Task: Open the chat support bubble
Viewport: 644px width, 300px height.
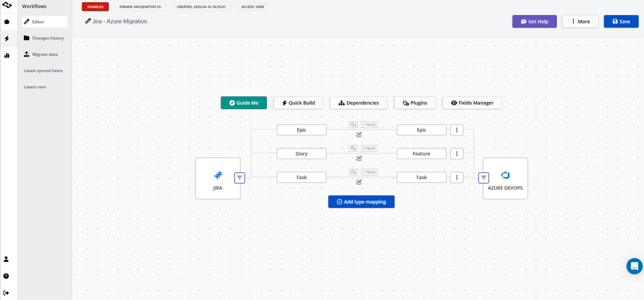Action: (634, 266)
